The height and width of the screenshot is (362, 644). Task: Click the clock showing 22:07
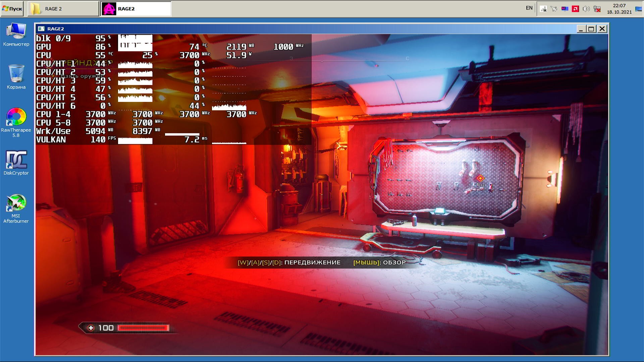coord(619,9)
